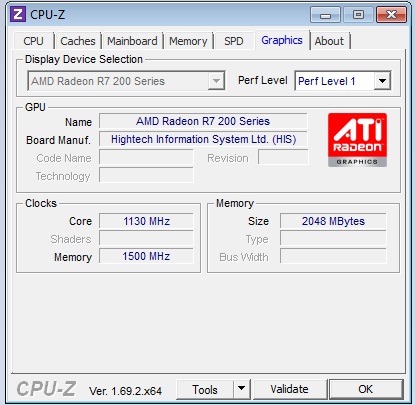Switch to the CPU tab
This screenshot has width=415, height=405.
click(x=33, y=41)
